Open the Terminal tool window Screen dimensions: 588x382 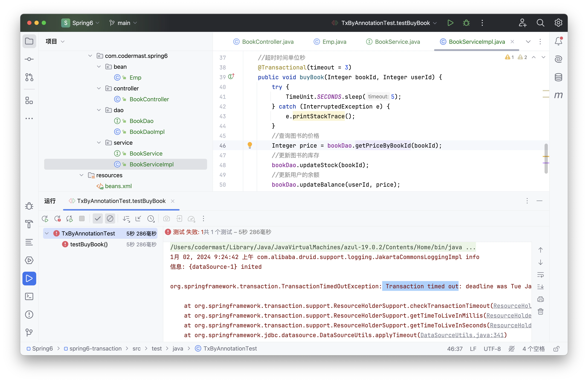29,296
